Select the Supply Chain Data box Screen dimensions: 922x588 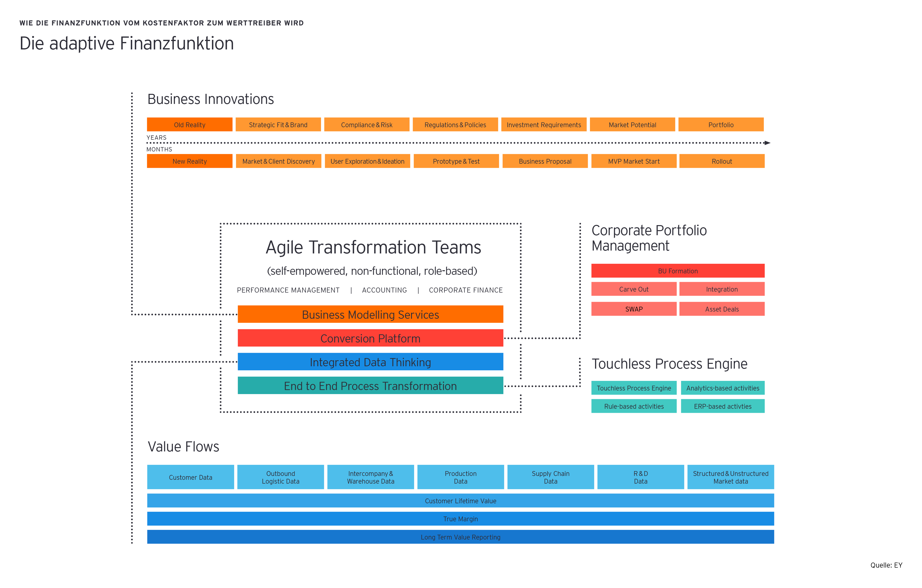(x=551, y=477)
